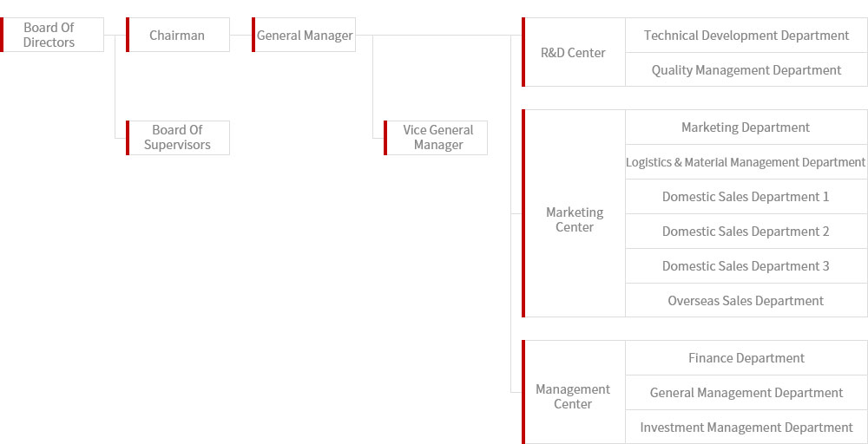Select the Marketing Center box
The width and height of the screenshot is (868, 444).
click(574, 219)
